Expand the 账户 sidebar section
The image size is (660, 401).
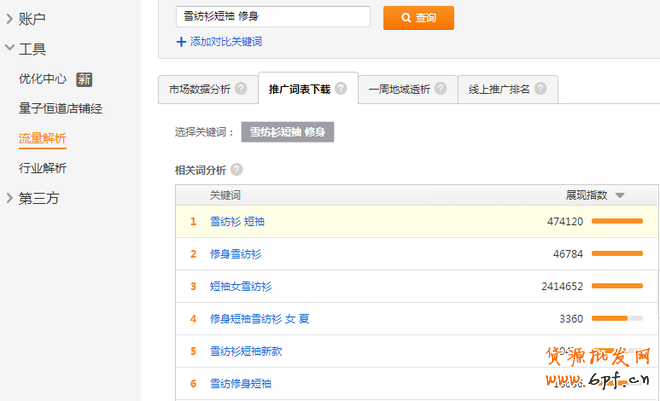coord(9,18)
